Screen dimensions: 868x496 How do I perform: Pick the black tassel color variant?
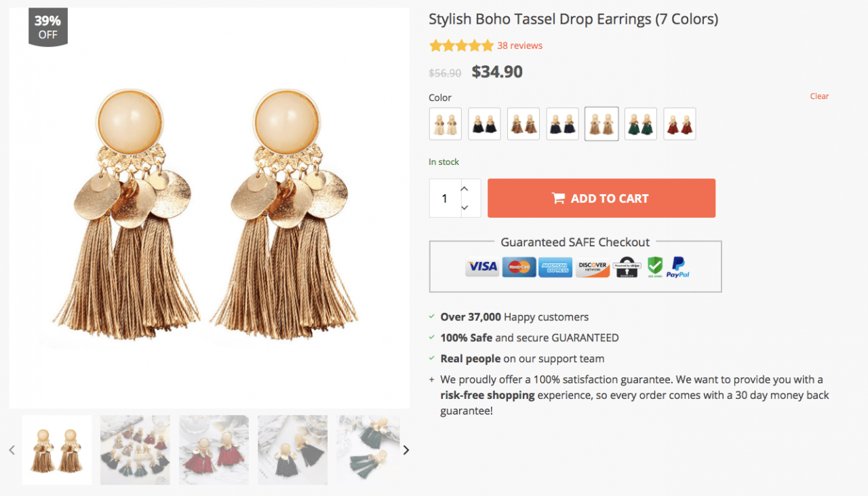pos(484,123)
